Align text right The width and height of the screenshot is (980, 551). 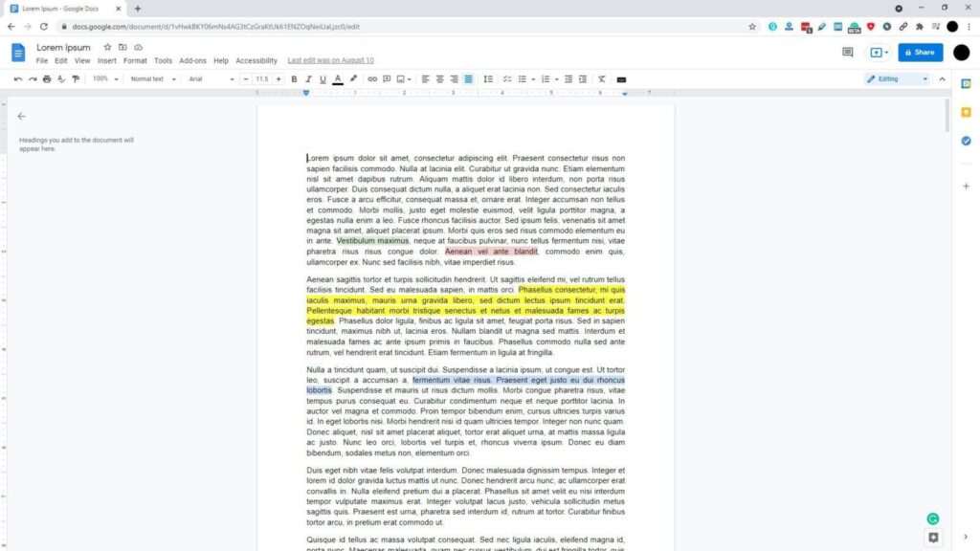(x=454, y=79)
